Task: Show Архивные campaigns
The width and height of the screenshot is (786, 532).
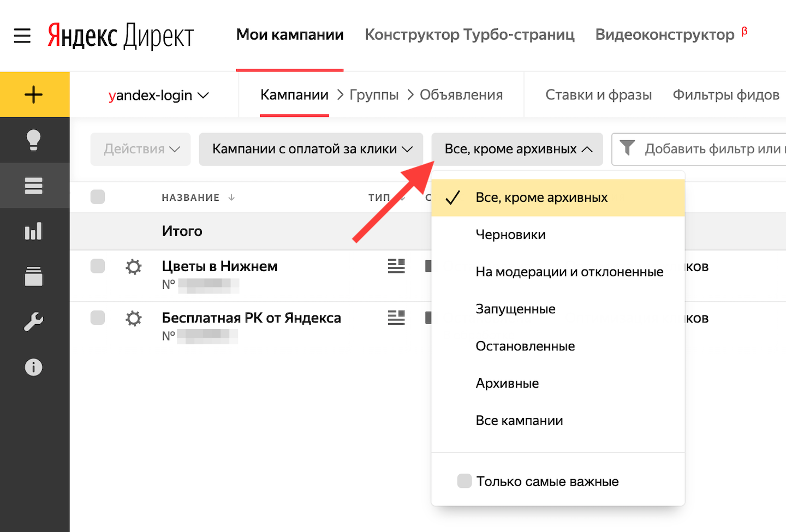Action: coord(558,383)
